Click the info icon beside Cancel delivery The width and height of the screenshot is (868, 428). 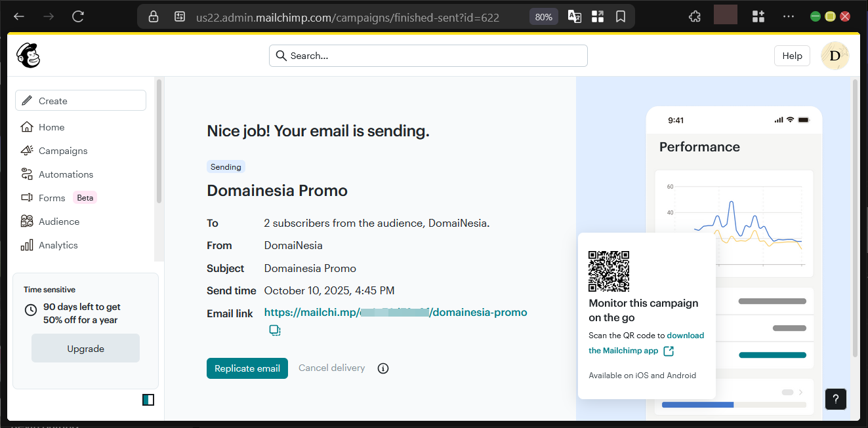click(383, 368)
